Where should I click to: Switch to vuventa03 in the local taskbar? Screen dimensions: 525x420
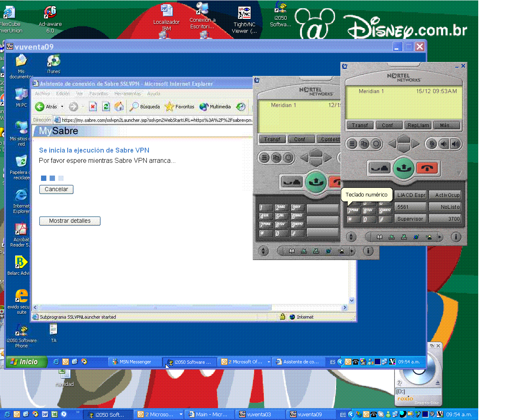[259, 415]
